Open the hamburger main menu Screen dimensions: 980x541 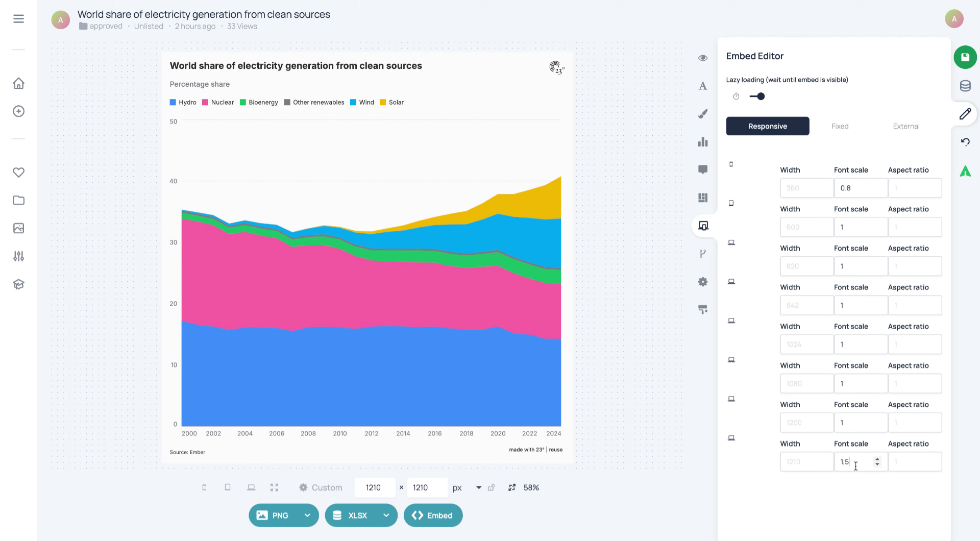(19, 19)
